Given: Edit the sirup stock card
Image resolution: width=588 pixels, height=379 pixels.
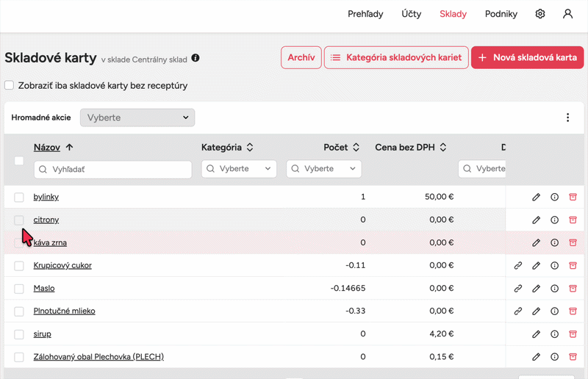Looking at the screenshot, I should pos(537,334).
